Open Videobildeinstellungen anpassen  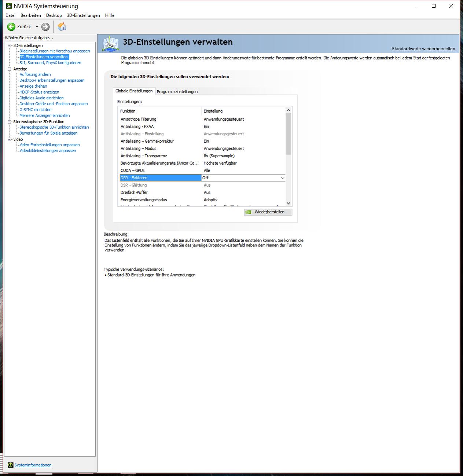click(x=48, y=151)
